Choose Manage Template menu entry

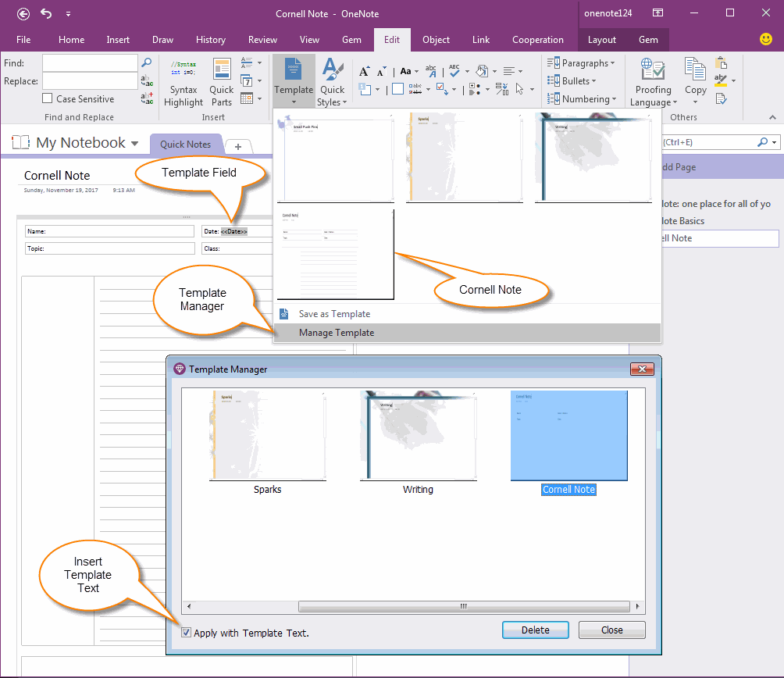[x=467, y=333]
